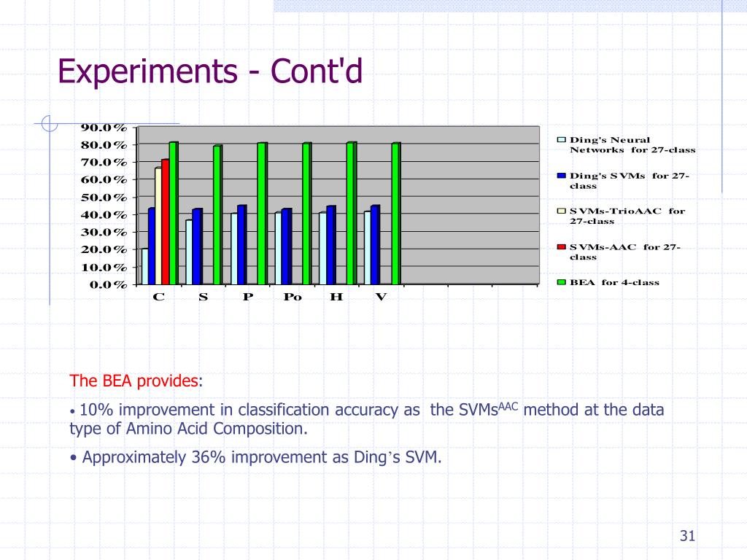
Task: Click the red heading "The BEA provides"
Action: pyautogui.click(x=134, y=381)
